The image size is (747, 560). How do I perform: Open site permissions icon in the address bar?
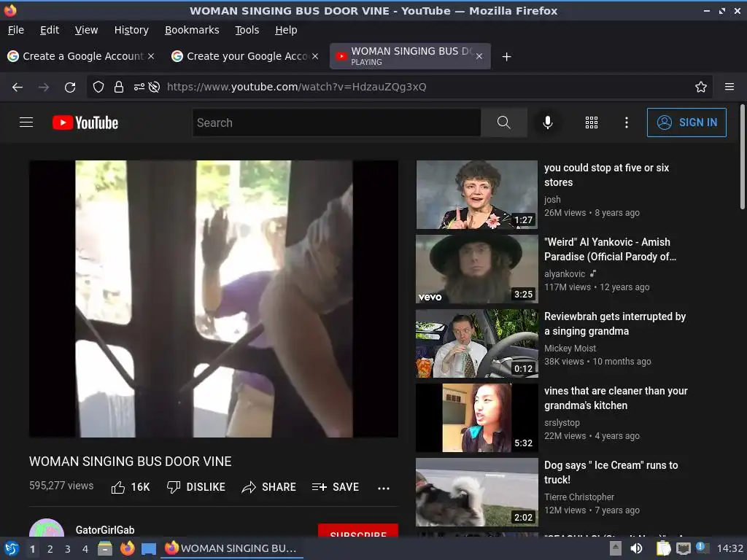pos(139,87)
